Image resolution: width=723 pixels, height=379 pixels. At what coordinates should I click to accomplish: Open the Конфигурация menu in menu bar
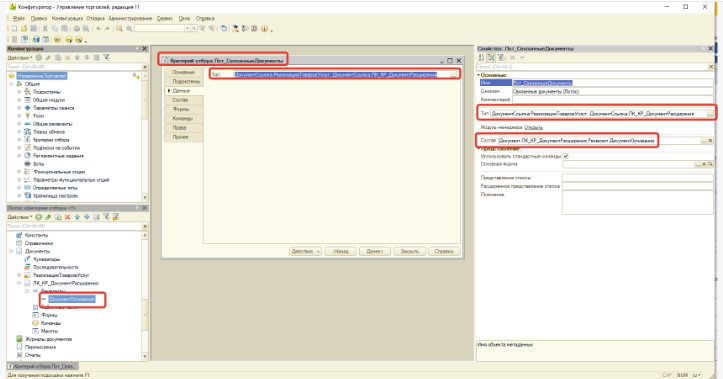(67, 18)
